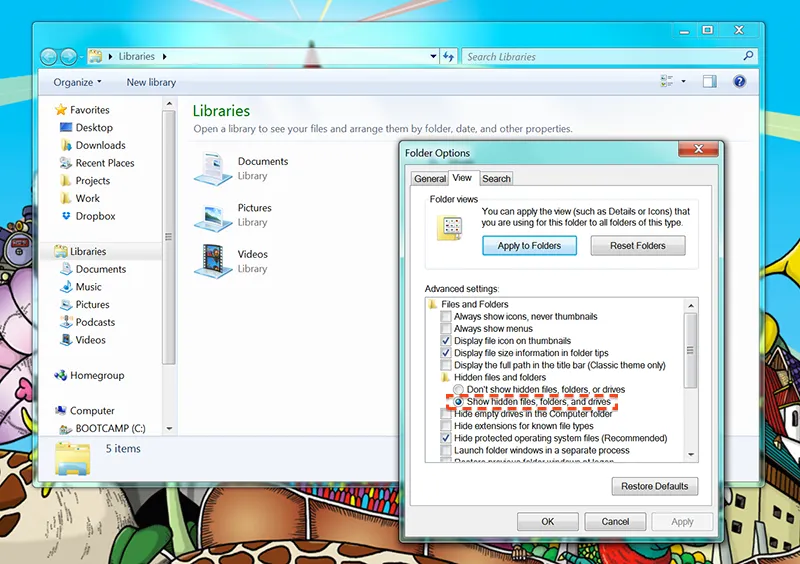The width and height of the screenshot is (800, 564).
Task: Open the address bar history dropdown arrow
Action: click(433, 56)
